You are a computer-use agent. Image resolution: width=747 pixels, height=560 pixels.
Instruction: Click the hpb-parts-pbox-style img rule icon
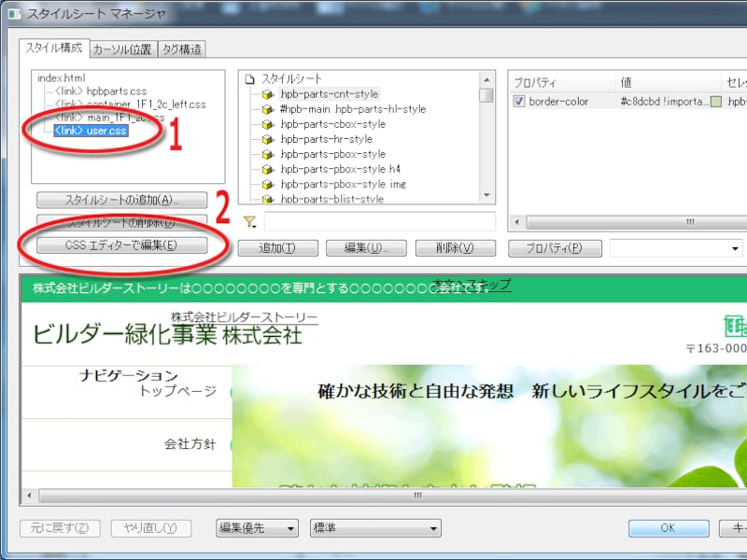(268, 184)
